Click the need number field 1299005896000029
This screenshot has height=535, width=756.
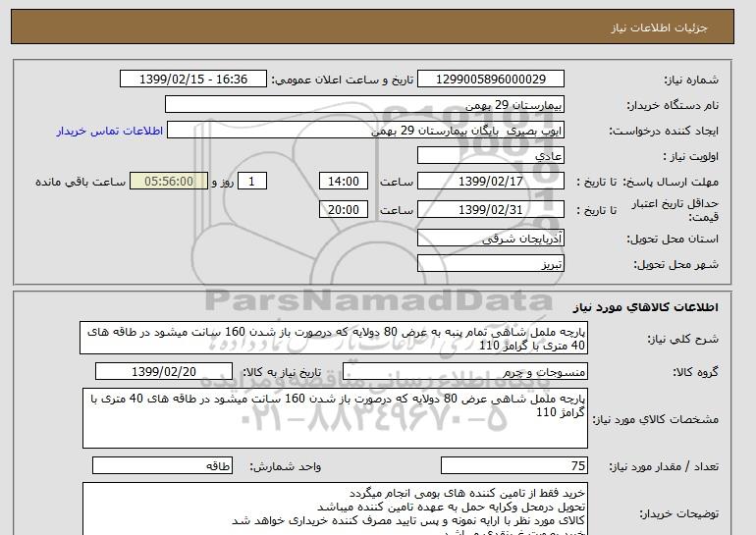pyautogui.click(x=490, y=80)
